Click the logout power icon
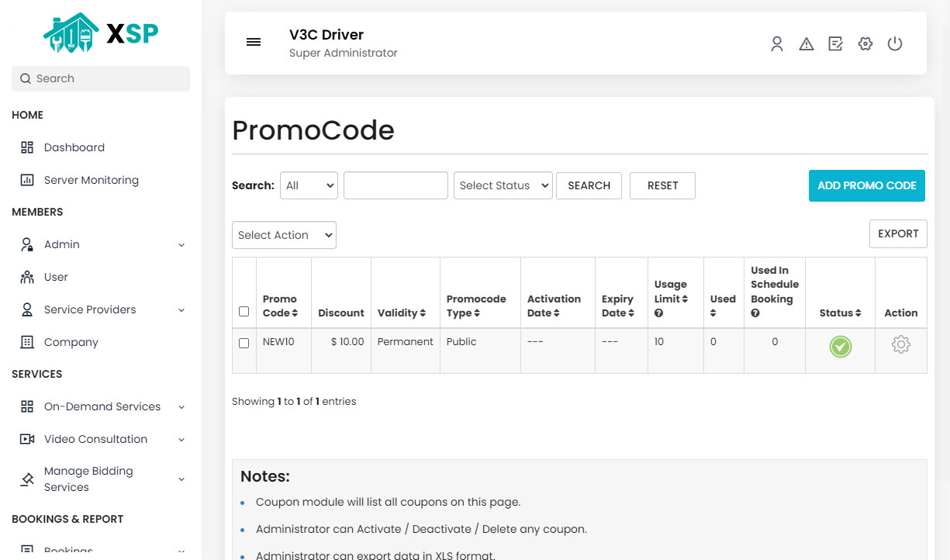 click(x=895, y=44)
